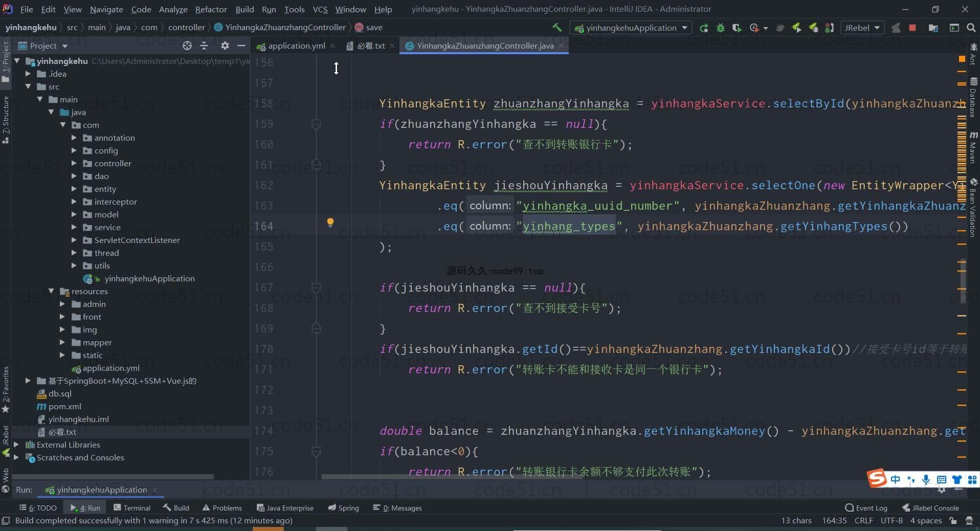This screenshot has height=531, width=980.
Task: Click the intention light bulb on line 164
Action: coord(330,223)
